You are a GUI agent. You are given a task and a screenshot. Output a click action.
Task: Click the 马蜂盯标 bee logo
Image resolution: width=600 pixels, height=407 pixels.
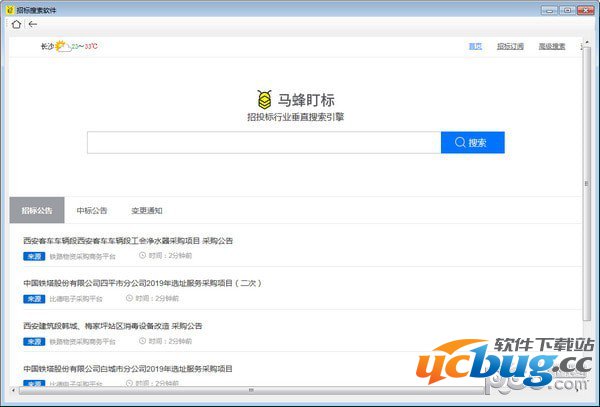click(x=264, y=99)
